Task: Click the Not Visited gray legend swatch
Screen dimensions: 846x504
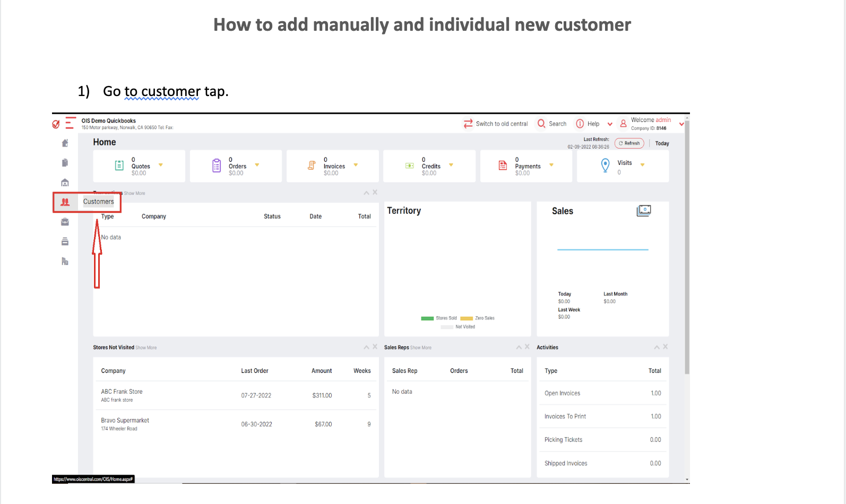Action: pyautogui.click(x=447, y=327)
